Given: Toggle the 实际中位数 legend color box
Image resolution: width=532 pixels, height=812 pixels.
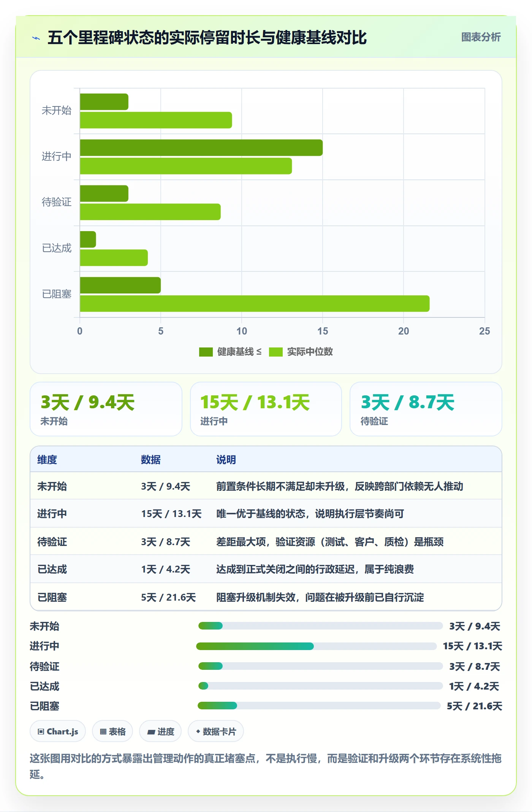Looking at the screenshot, I should click(x=275, y=352).
